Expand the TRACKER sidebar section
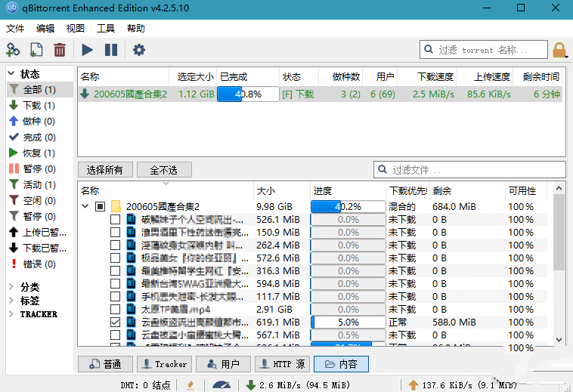The height and width of the screenshot is (392, 573). [x=11, y=313]
